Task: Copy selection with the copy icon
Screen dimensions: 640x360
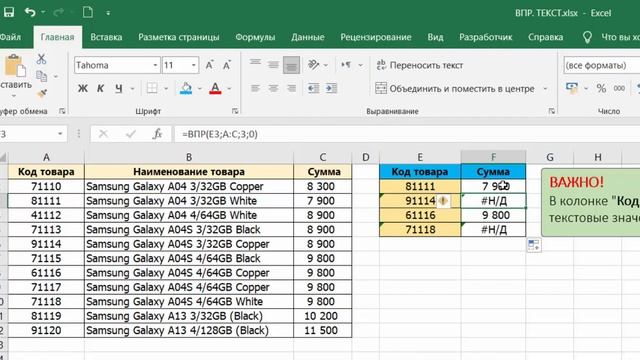Action: coord(41,76)
